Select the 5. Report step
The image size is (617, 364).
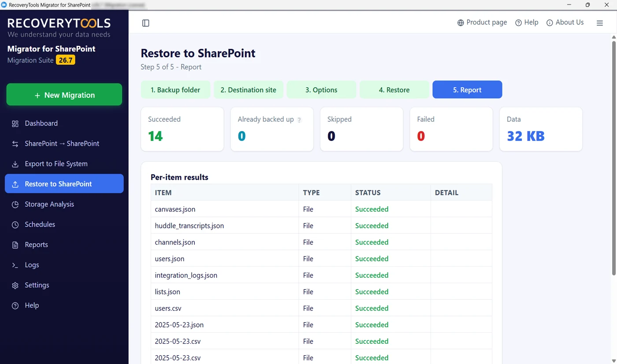point(467,89)
